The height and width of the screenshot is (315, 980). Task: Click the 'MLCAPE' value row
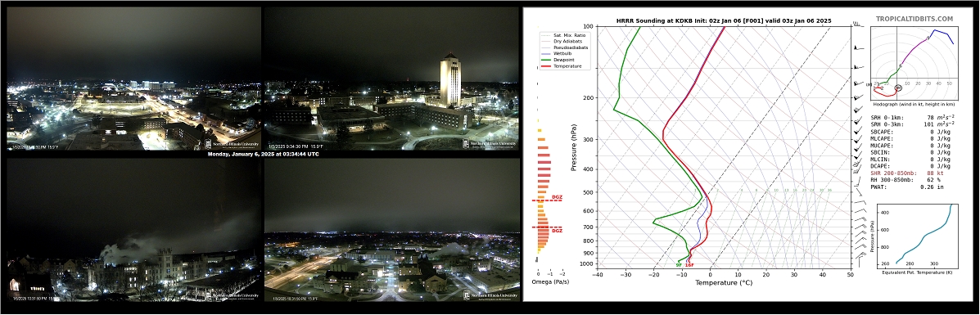(x=910, y=139)
